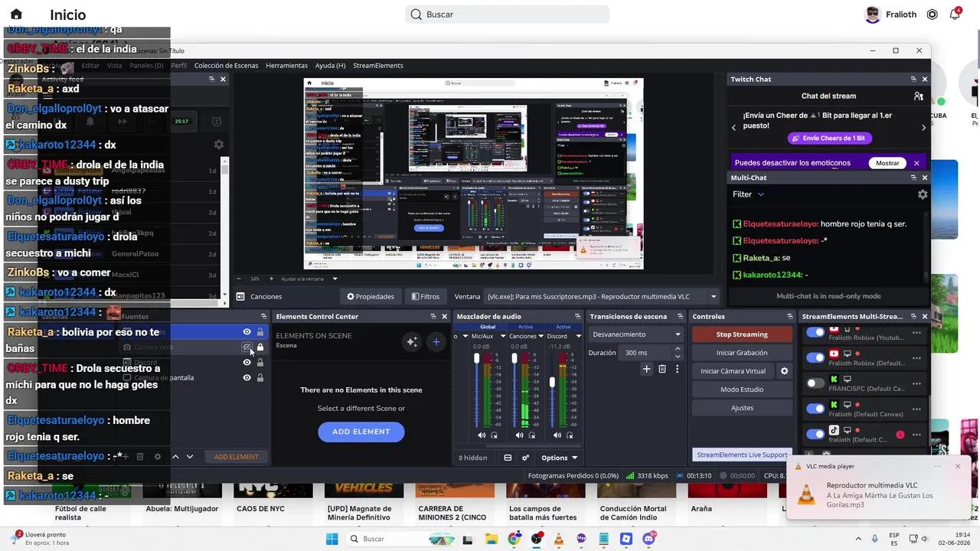Open the Canciones channel dropdown arrow
Viewport: 980px width, 551px height.
(541, 336)
